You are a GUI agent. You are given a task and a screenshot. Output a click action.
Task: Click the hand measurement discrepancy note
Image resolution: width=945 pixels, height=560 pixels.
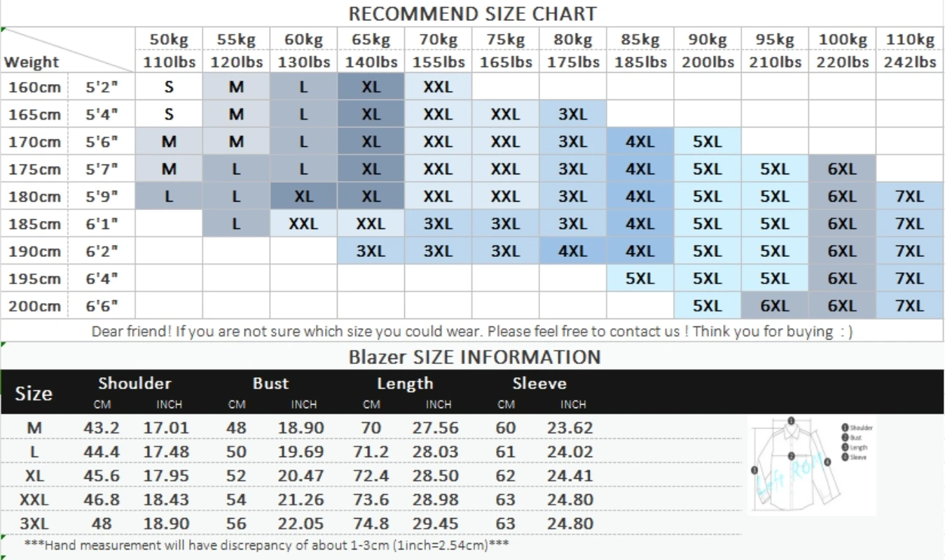point(266,545)
